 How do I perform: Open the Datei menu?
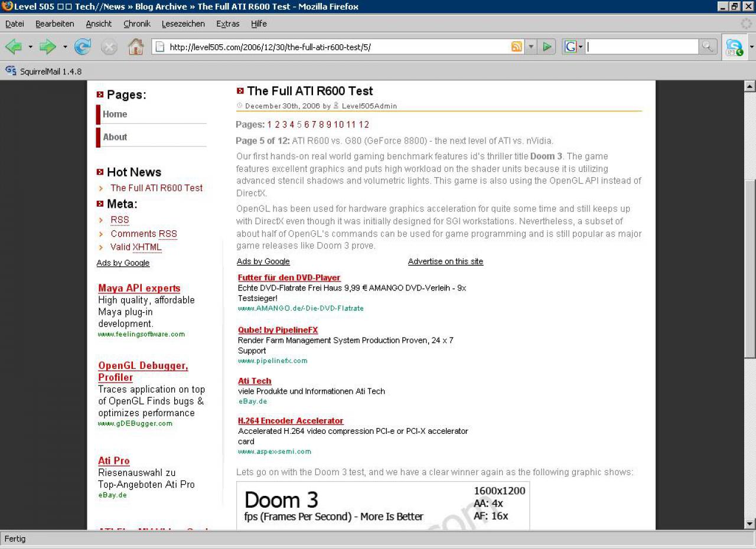tap(14, 24)
